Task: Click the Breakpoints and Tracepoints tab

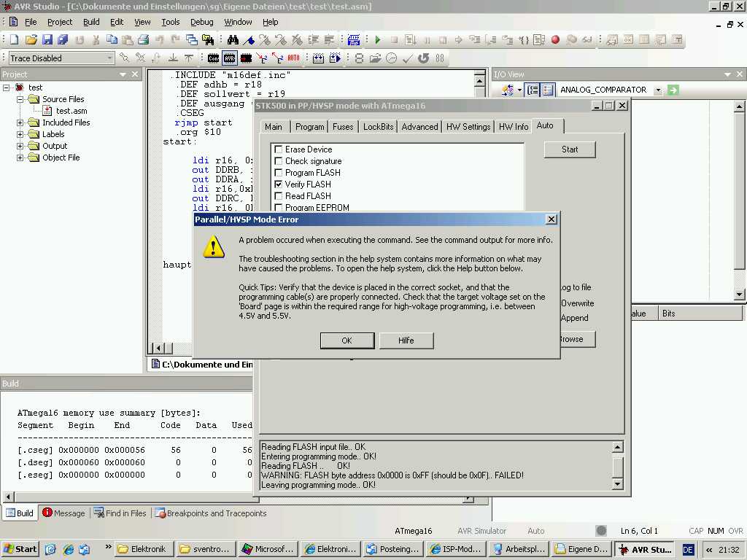Action: (211, 513)
